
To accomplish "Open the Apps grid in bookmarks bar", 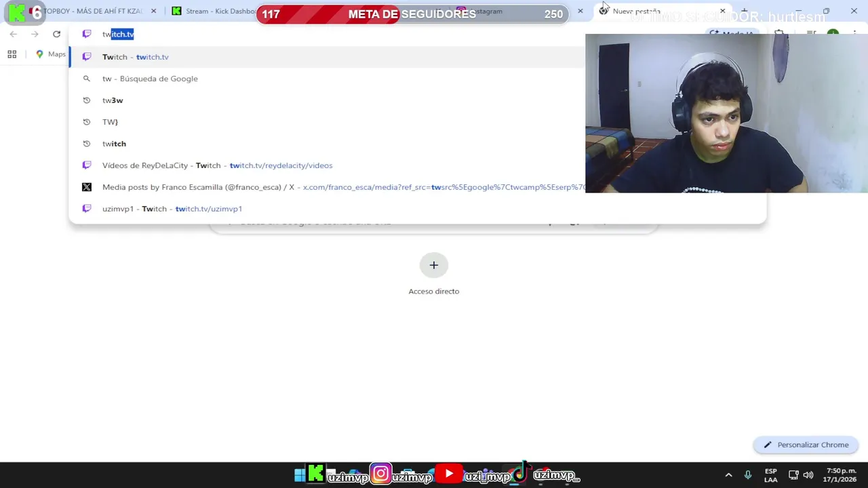I will (12, 54).
